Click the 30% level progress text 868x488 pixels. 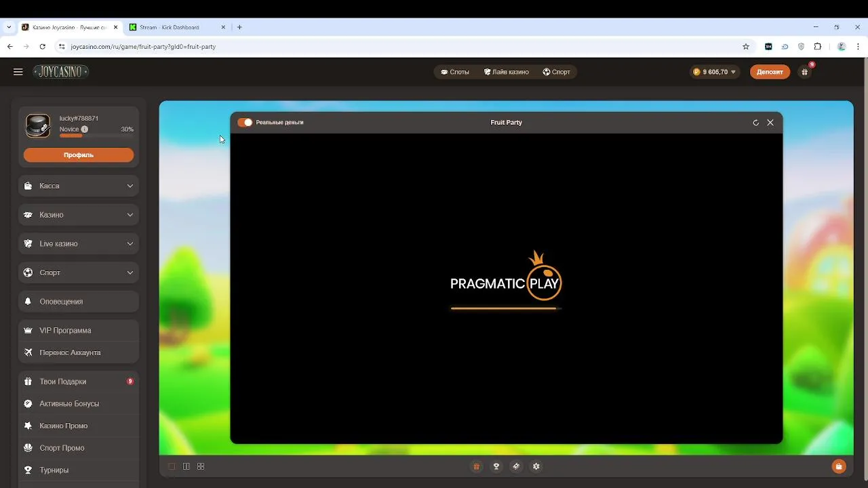pyautogui.click(x=127, y=129)
